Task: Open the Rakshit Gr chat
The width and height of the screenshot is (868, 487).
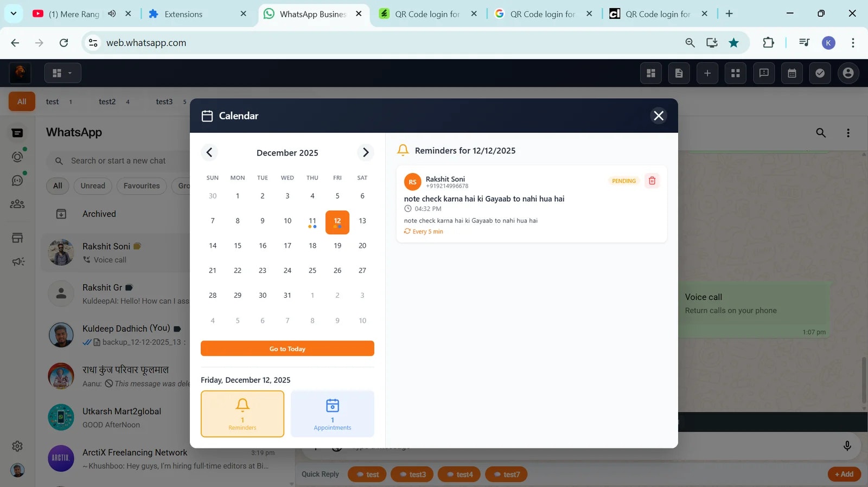Action: coord(116,294)
